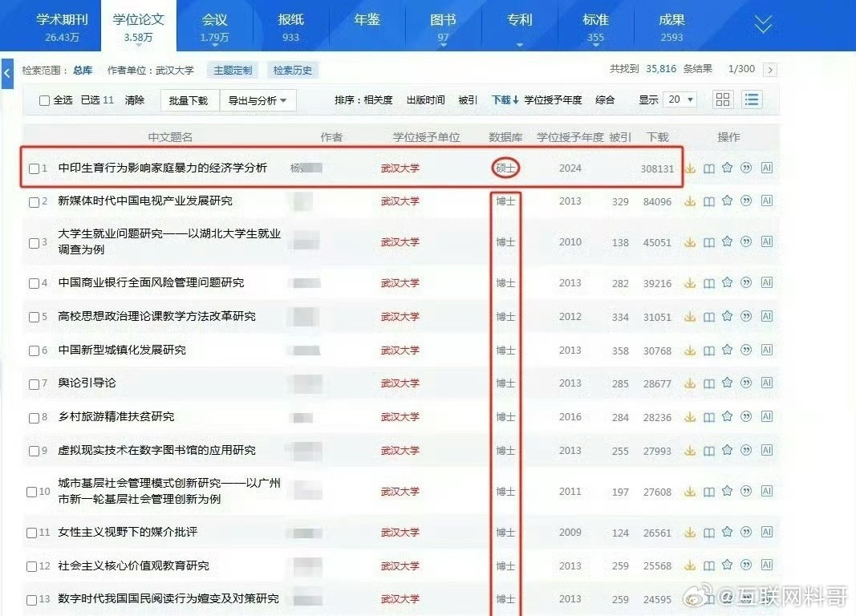Click 清除 to clear selection
Screen dimensions: 856x616
(134, 99)
